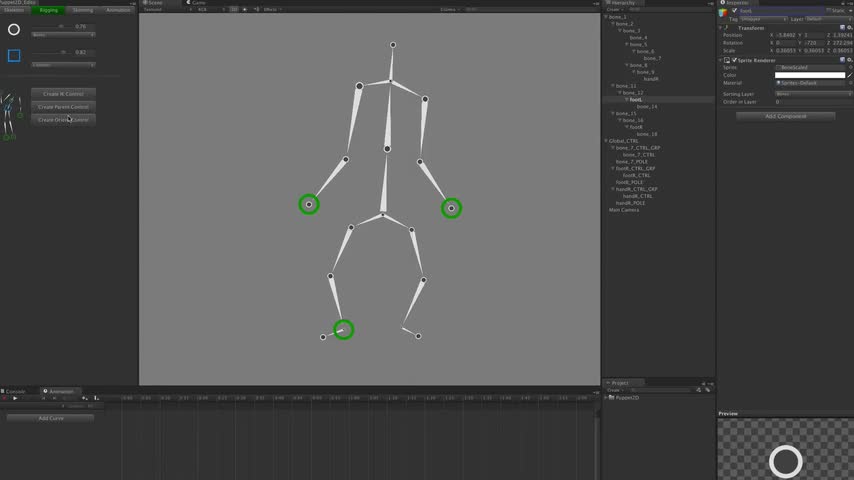Click the puppet rig illustration icon
The width and height of the screenshot is (854, 480).
coord(11,117)
